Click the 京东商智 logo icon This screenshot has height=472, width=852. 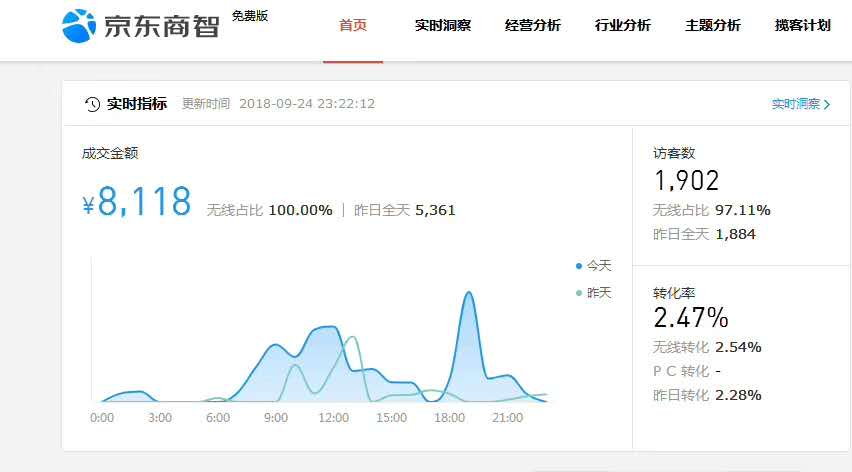[x=79, y=26]
